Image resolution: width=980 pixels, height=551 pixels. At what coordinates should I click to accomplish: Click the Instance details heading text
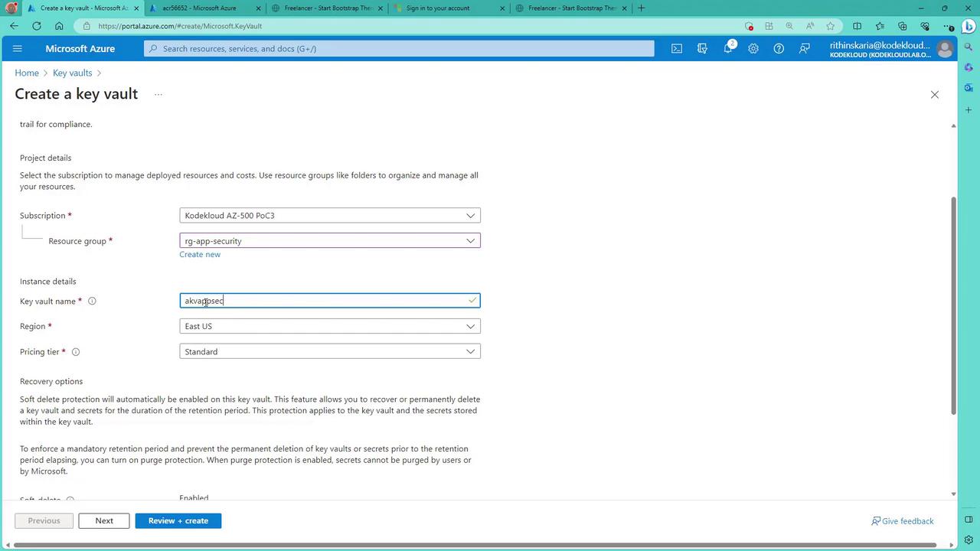click(x=48, y=282)
